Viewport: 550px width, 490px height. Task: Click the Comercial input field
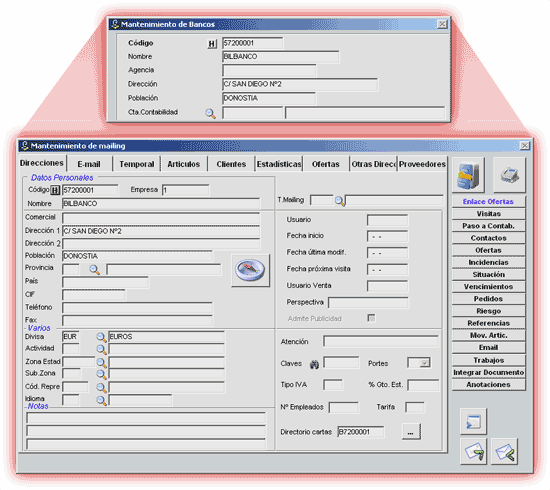click(161, 218)
